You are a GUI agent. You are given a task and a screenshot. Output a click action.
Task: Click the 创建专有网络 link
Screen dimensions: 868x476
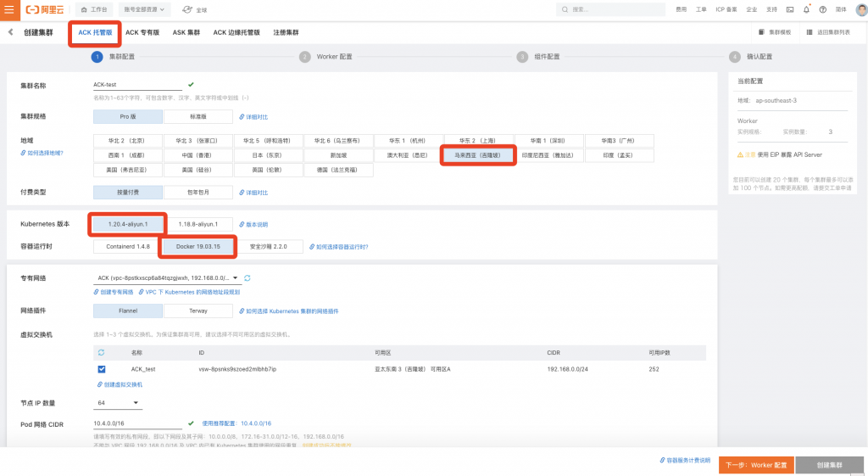pyautogui.click(x=114, y=292)
